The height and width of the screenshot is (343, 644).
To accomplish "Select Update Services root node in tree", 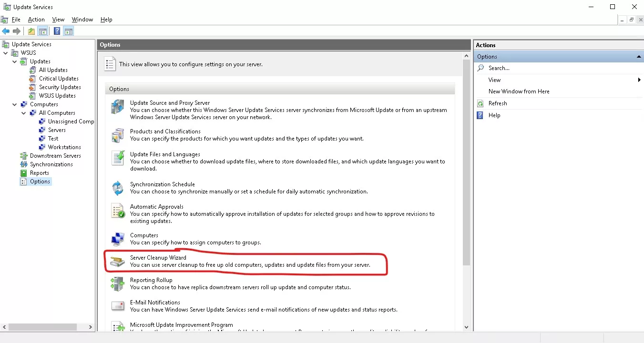I will tap(31, 44).
